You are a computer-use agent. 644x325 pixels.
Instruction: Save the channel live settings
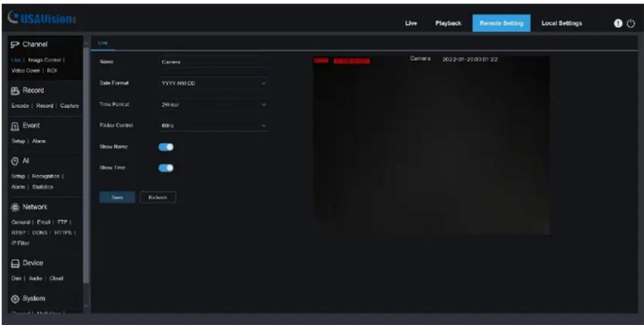tap(117, 197)
